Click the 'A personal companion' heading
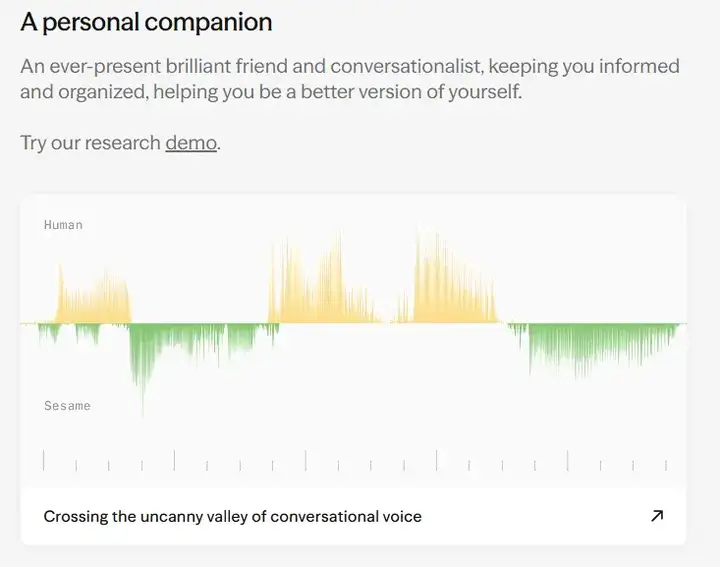This screenshot has height=567, width=720. (146, 22)
